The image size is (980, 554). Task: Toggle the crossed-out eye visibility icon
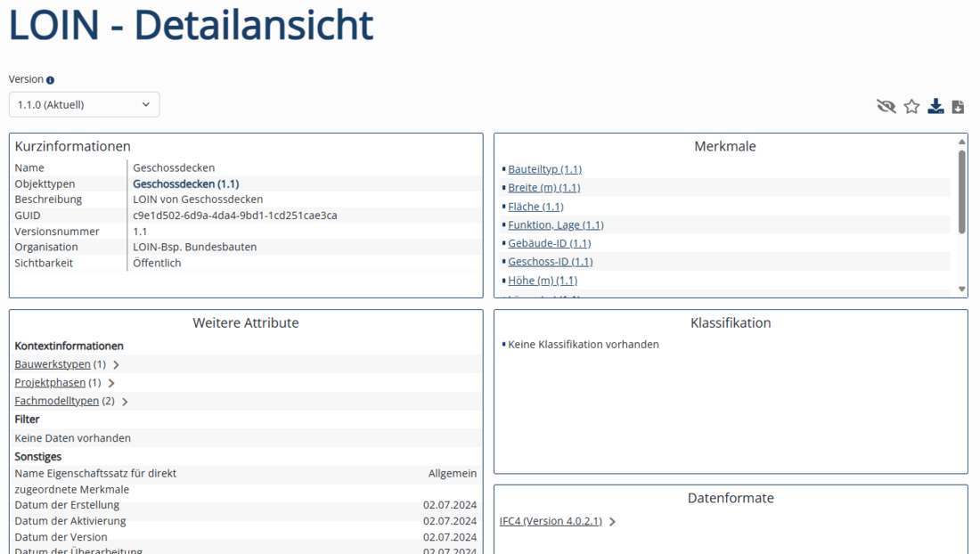click(x=886, y=106)
